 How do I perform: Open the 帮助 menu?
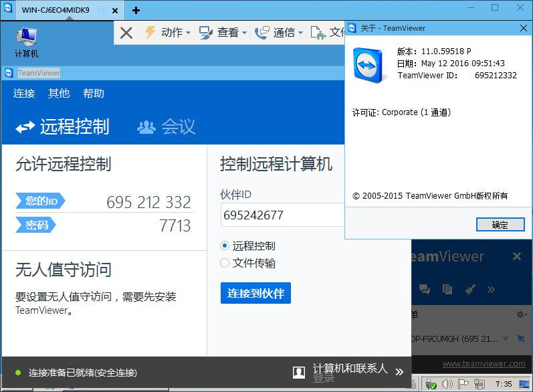coord(94,93)
